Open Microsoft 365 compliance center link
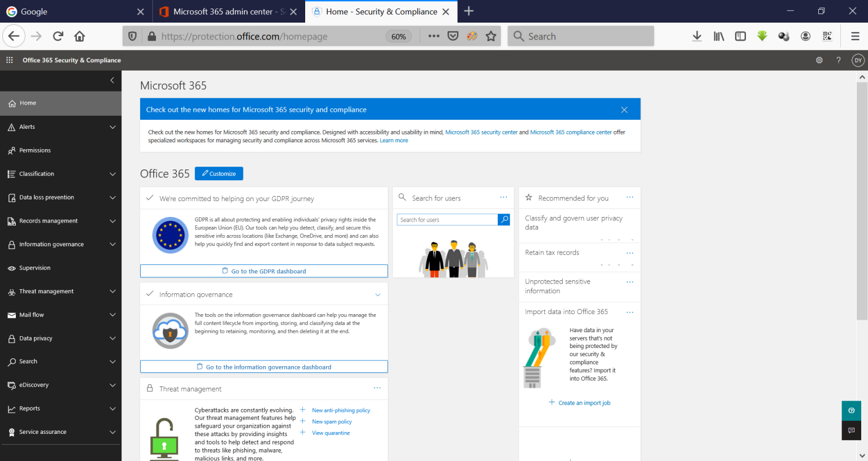The width and height of the screenshot is (868, 461). point(571,132)
